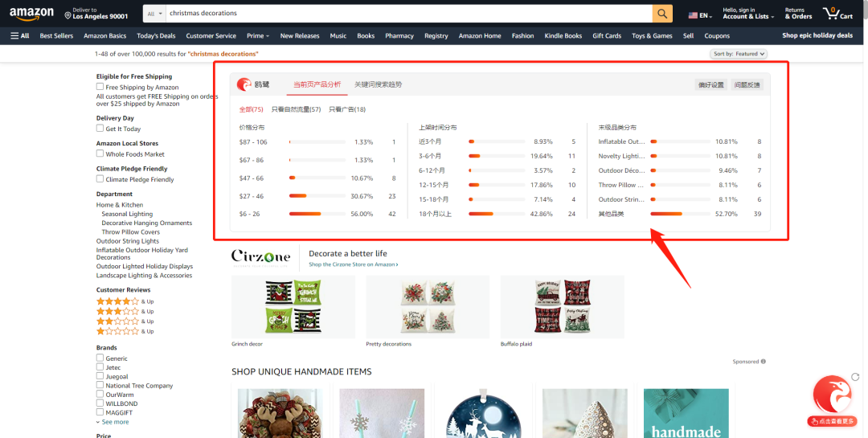Image resolution: width=868 pixels, height=438 pixels.
Task: Open Shop epic holiday deals link
Action: click(817, 35)
